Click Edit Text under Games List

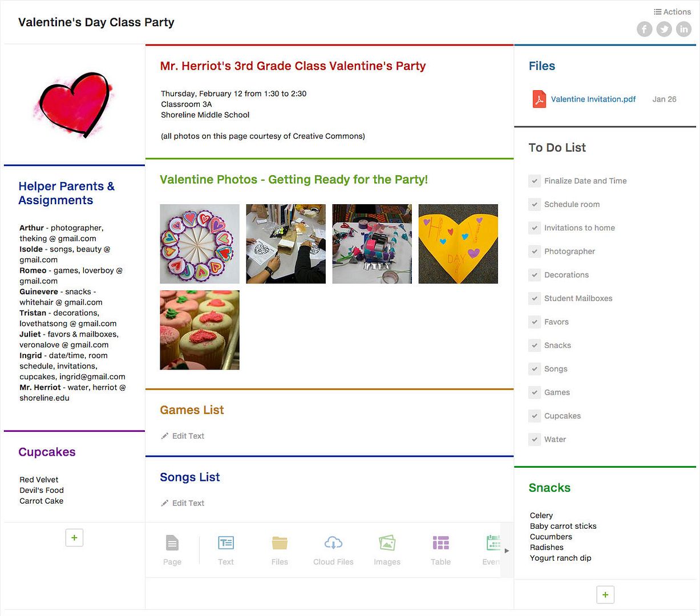[x=188, y=436]
